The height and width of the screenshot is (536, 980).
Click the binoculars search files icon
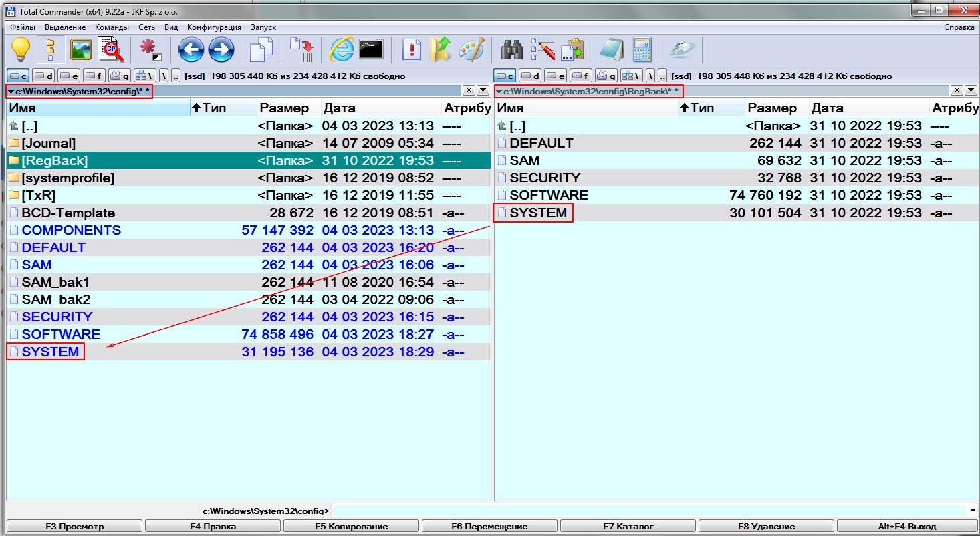coord(511,50)
